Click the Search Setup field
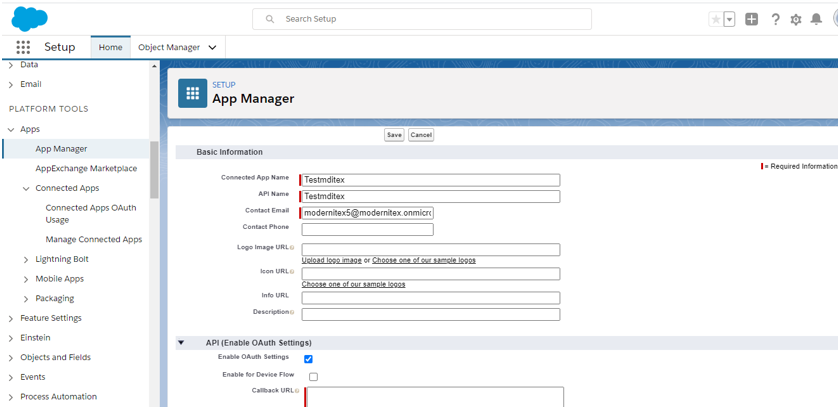 click(x=422, y=19)
